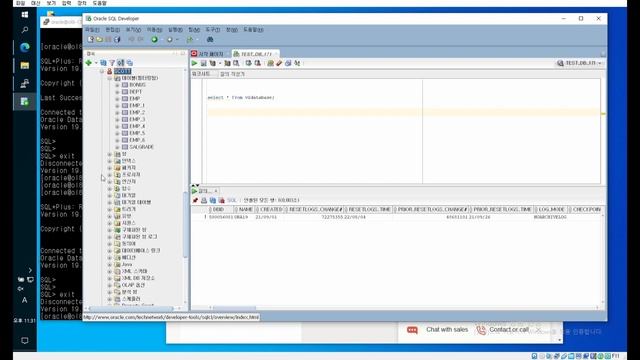The height and width of the screenshot is (360, 640).
Task: Refresh the Connections tree
Action: [103, 62]
